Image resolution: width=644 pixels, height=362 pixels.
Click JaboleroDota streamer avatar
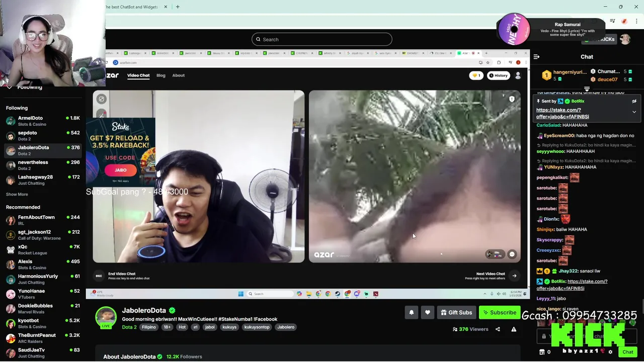[106, 317]
